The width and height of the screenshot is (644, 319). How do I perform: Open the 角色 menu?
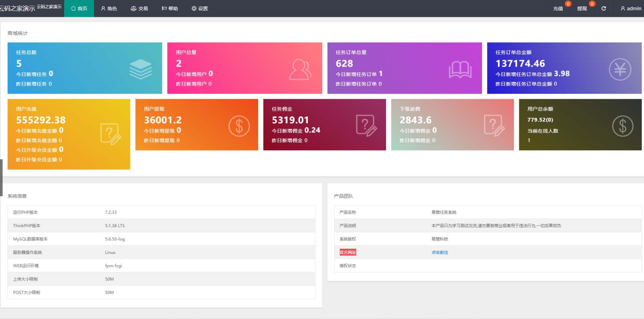[x=109, y=8]
